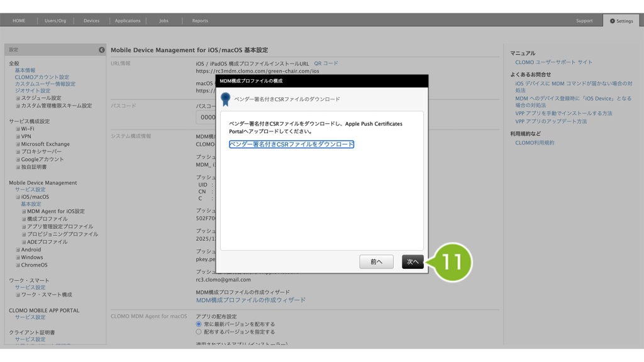This screenshot has width=644, height=362.
Task: Click the next button labeled 次へ
Action: [413, 262]
